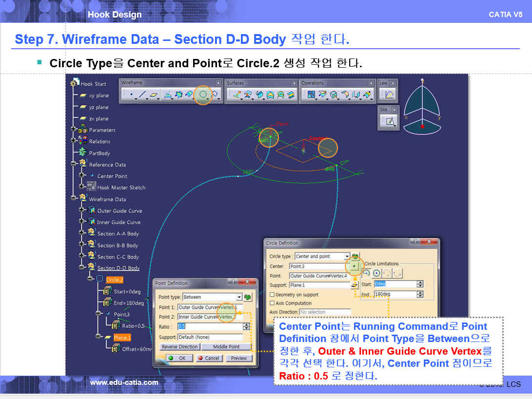
Task: Enable Geometry on support checkbox
Action: (272, 295)
